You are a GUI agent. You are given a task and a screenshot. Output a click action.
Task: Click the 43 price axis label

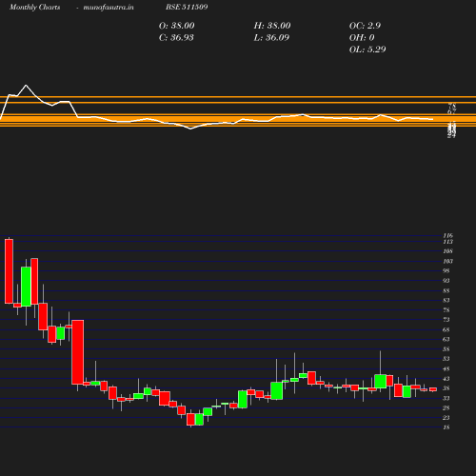pyautogui.click(x=446, y=379)
